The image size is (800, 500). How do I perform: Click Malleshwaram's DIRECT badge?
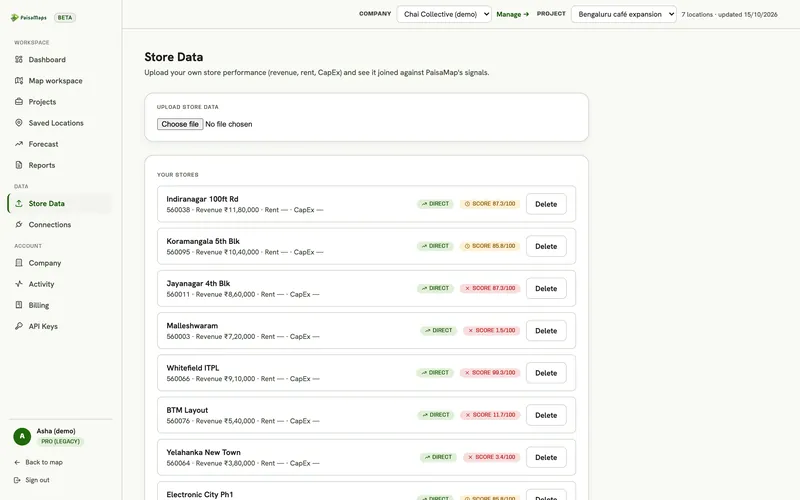pos(438,331)
